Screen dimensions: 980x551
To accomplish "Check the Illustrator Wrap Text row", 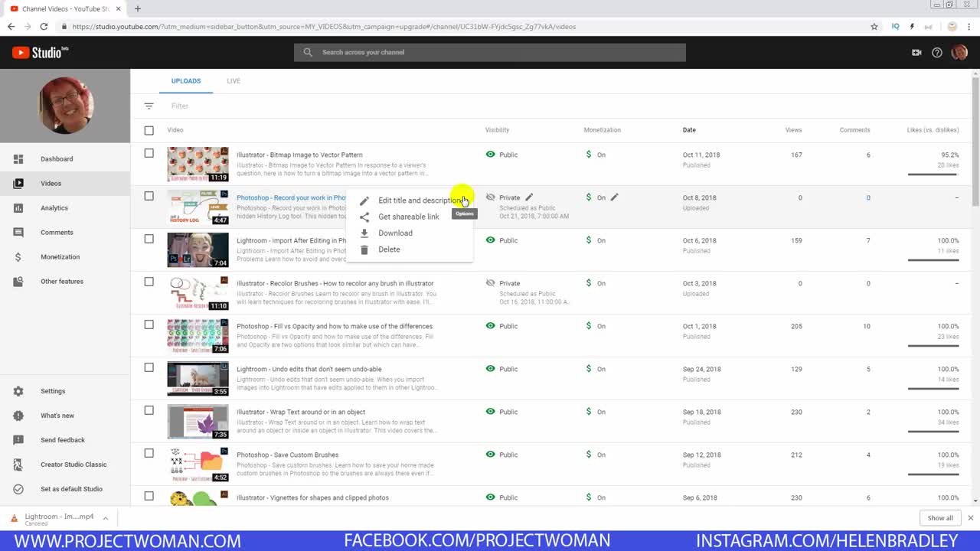I will point(149,410).
